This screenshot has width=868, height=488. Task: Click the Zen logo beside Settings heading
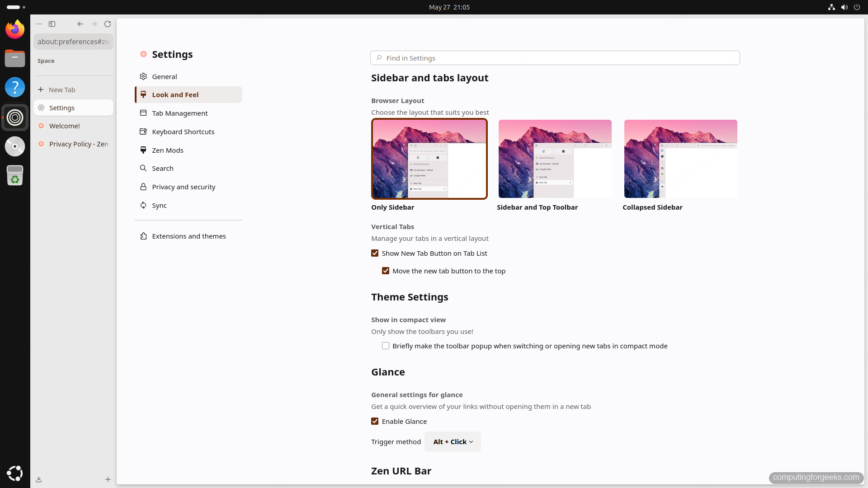coord(143,54)
